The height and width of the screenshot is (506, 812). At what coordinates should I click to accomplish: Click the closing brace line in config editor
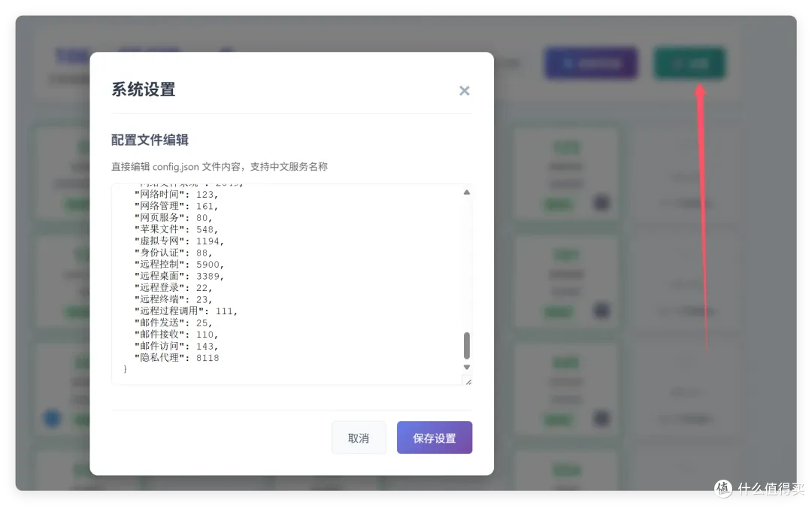coord(125,368)
